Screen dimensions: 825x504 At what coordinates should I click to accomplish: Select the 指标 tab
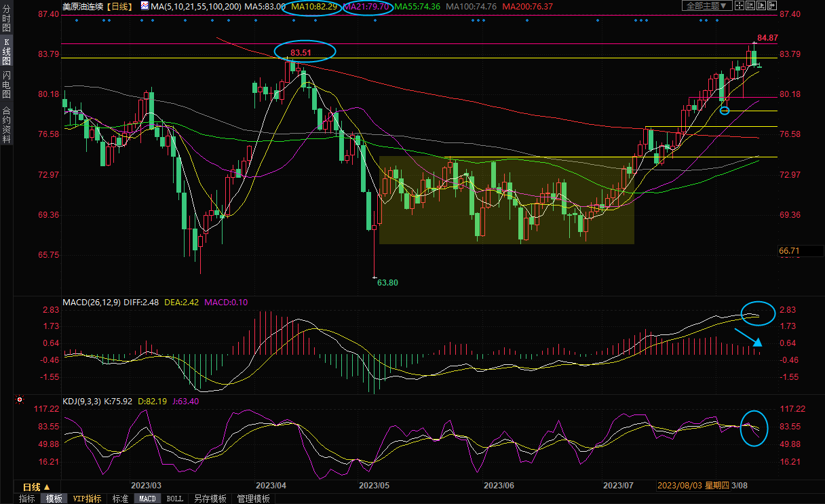[x=27, y=499]
